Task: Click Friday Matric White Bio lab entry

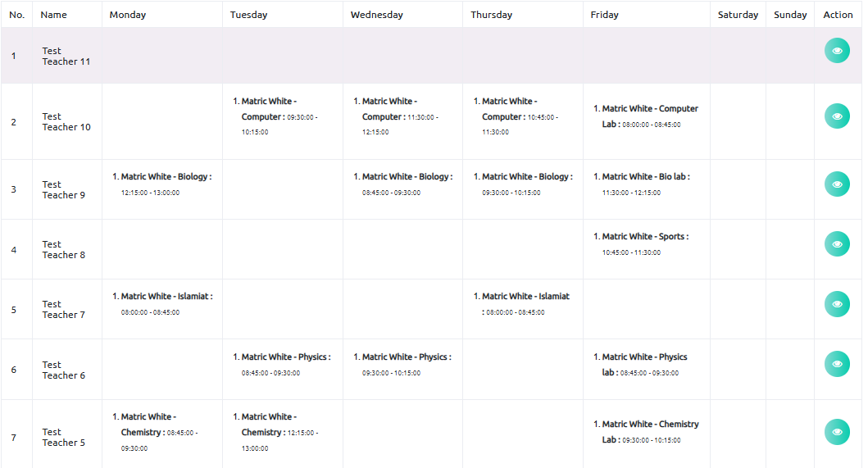Action: (x=642, y=184)
